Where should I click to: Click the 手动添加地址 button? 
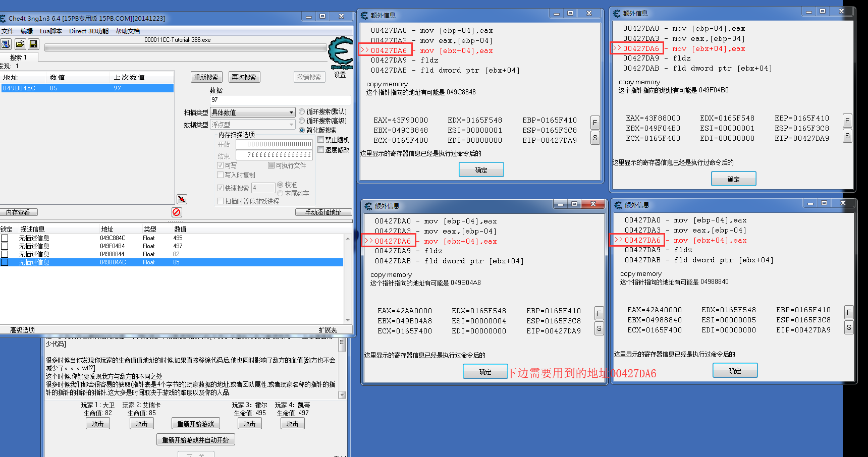(x=323, y=212)
